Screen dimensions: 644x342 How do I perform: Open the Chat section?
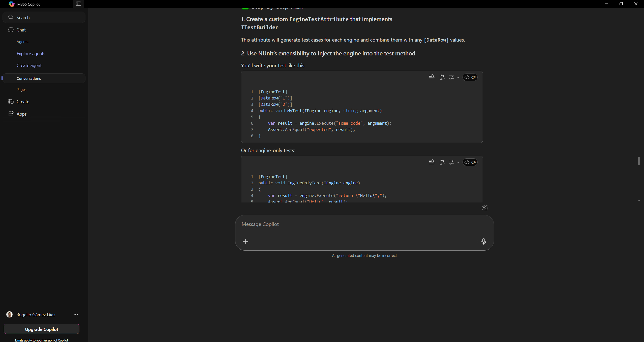(x=21, y=30)
